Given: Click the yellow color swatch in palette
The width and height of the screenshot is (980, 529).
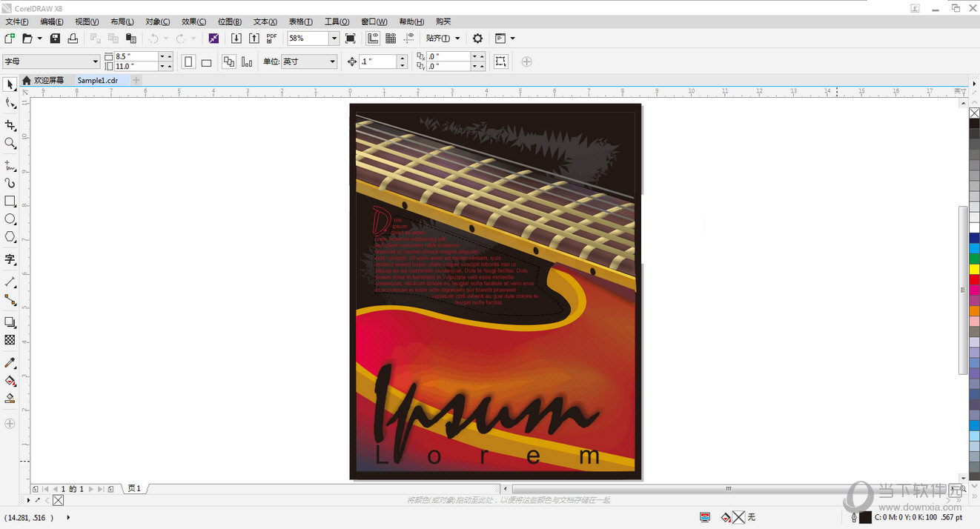Looking at the screenshot, I should click(974, 269).
